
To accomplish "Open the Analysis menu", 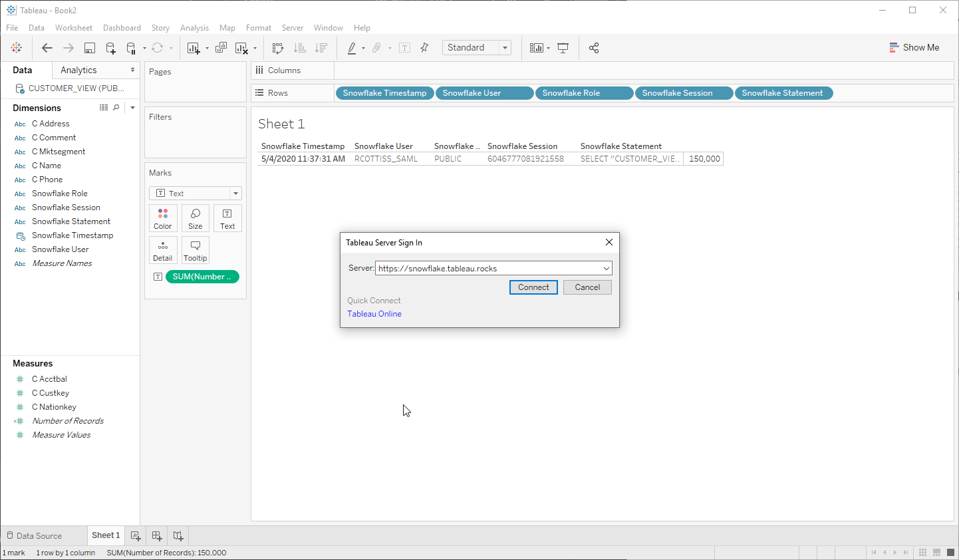I will 194,28.
